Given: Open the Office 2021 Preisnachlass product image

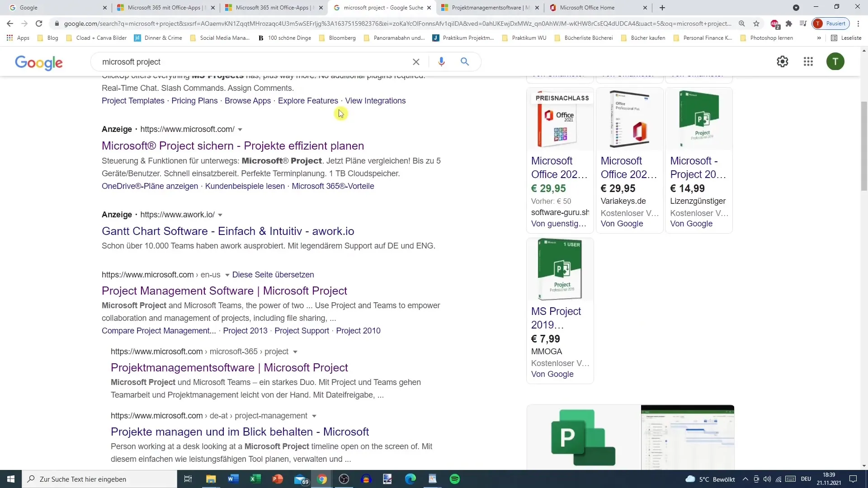Looking at the screenshot, I should pyautogui.click(x=560, y=119).
